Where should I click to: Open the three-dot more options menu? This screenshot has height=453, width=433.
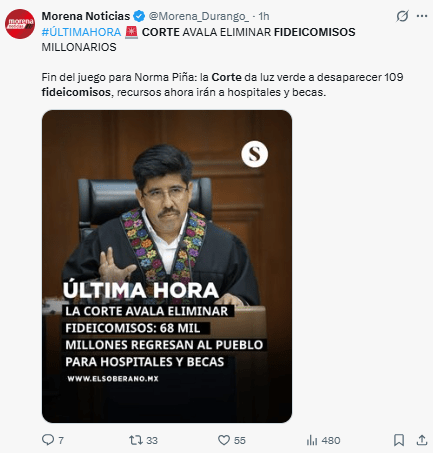click(422, 16)
